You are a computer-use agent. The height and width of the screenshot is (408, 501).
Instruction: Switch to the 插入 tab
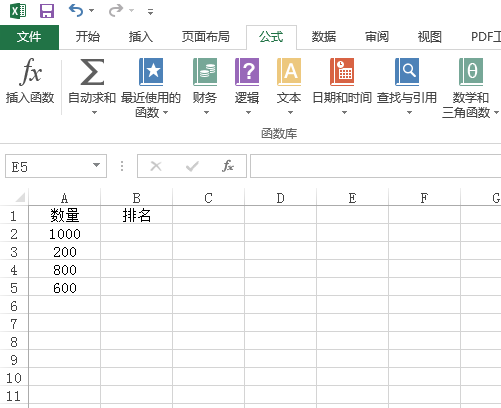(x=141, y=37)
